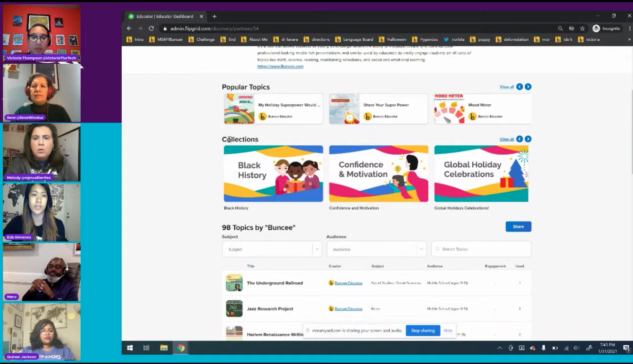Click the browser forward arrow
The height and width of the screenshot is (364, 633).
(140, 28)
